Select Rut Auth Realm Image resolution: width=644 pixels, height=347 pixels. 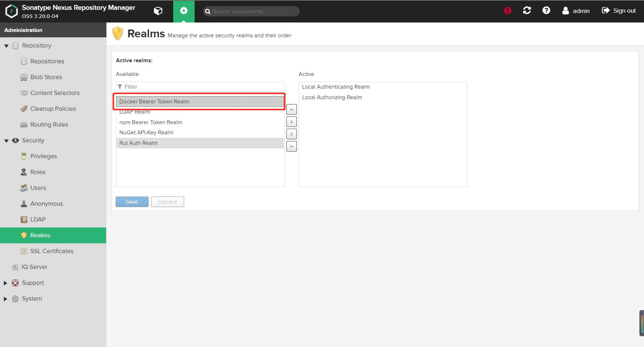pos(200,143)
